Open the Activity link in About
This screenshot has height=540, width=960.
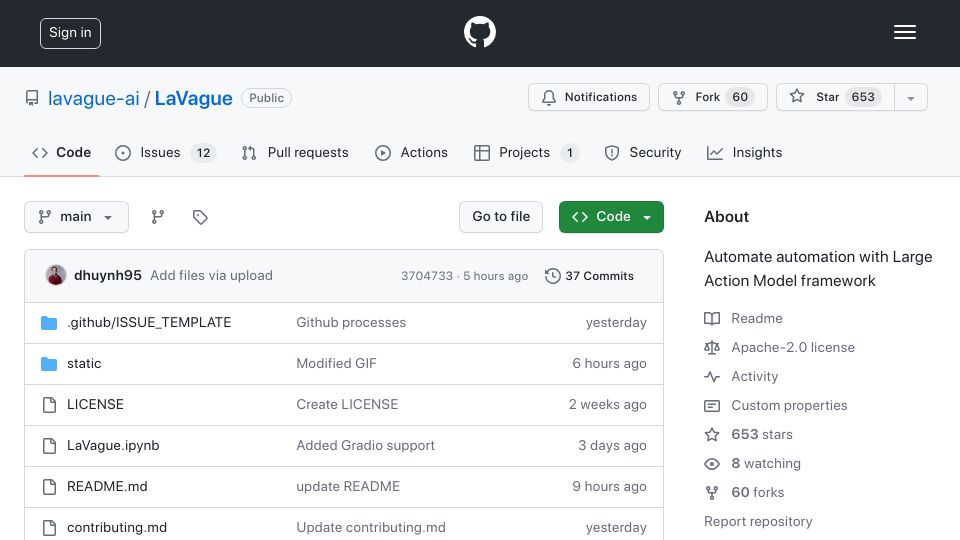[x=741, y=377]
